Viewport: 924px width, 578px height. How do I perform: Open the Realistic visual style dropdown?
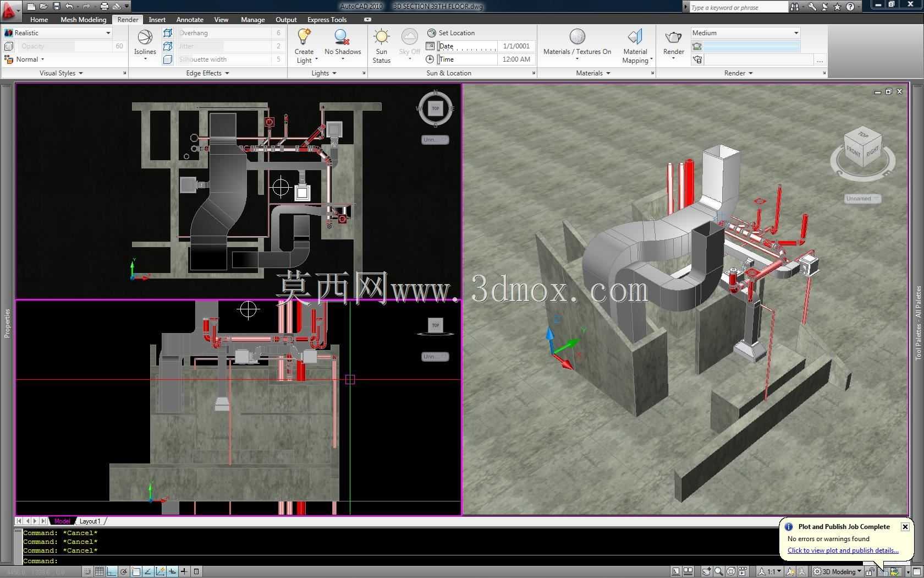click(x=58, y=33)
